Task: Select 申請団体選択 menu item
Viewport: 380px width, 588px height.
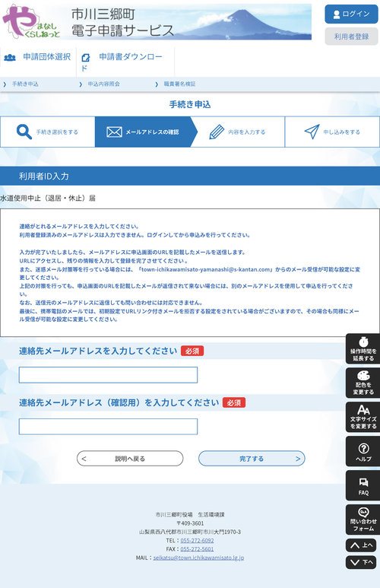Action: pos(37,57)
